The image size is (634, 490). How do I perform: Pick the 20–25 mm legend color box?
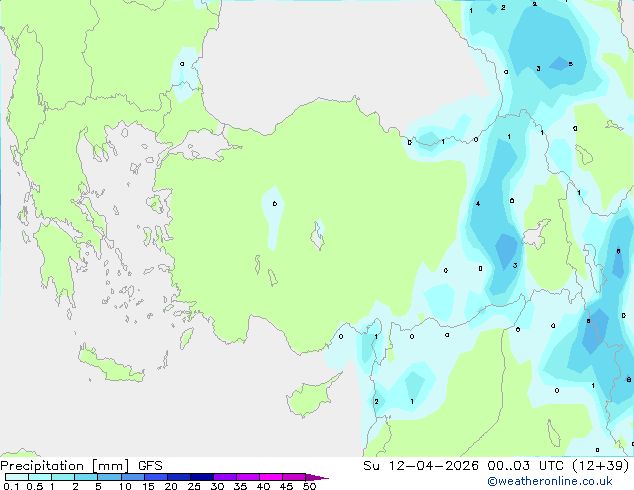[178, 477]
